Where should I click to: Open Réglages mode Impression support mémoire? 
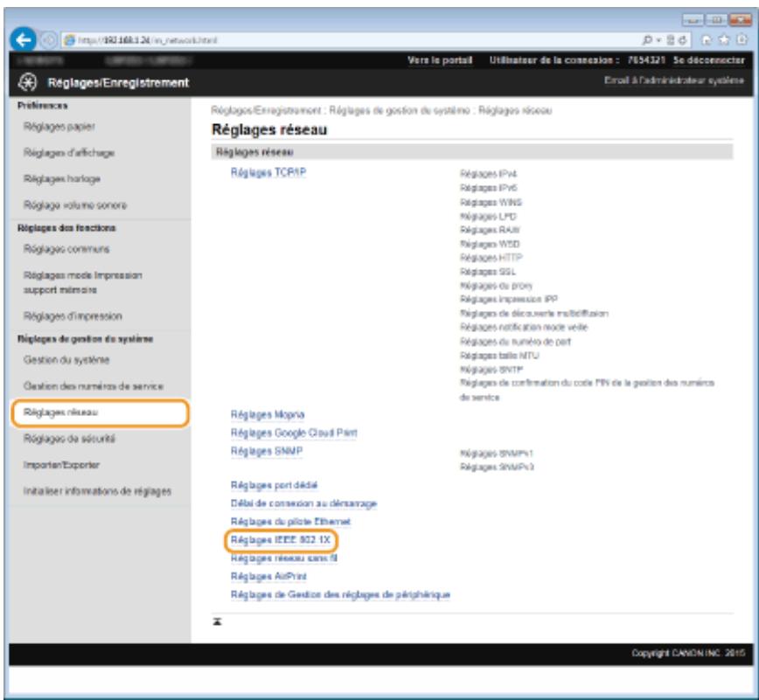[83, 282]
